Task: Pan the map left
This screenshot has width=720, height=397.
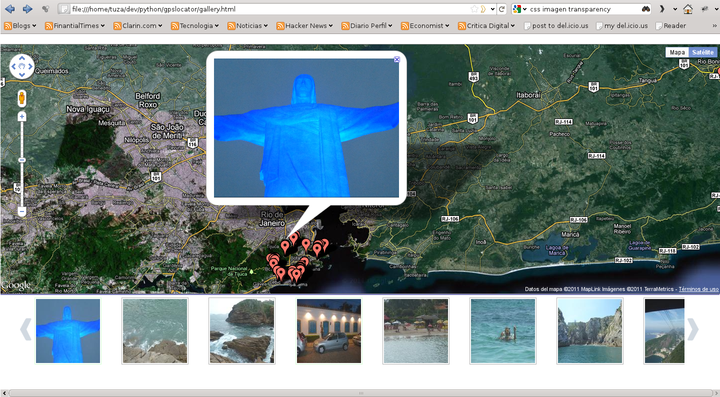Action: pyautogui.click(x=13, y=67)
